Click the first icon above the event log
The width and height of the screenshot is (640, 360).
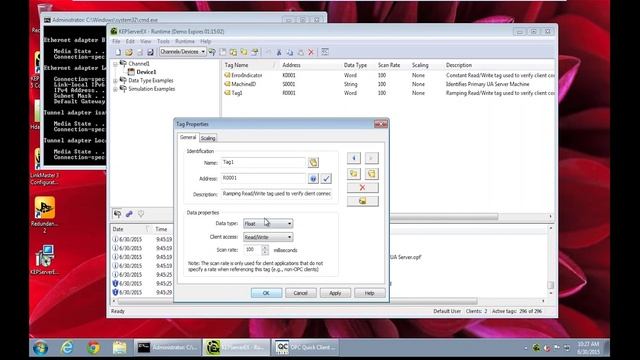point(118,213)
